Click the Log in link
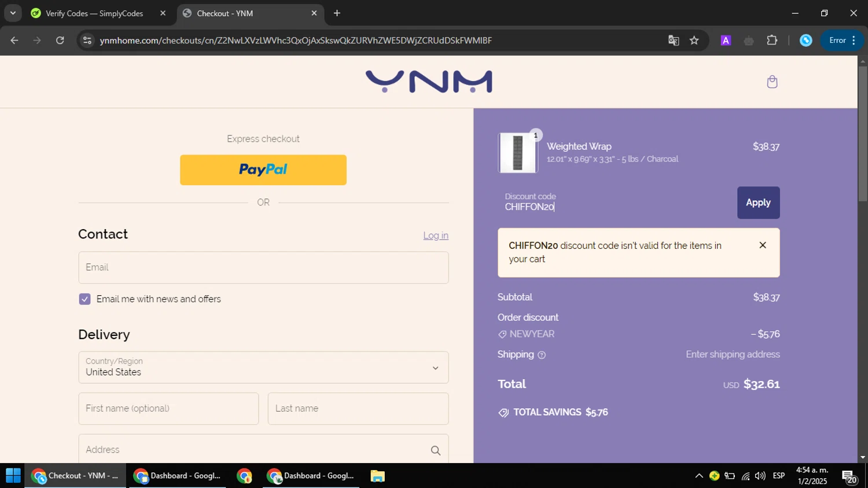Image resolution: width=868 pixels, height=488 pixels. pyautogui.click(x=436, y=236)
